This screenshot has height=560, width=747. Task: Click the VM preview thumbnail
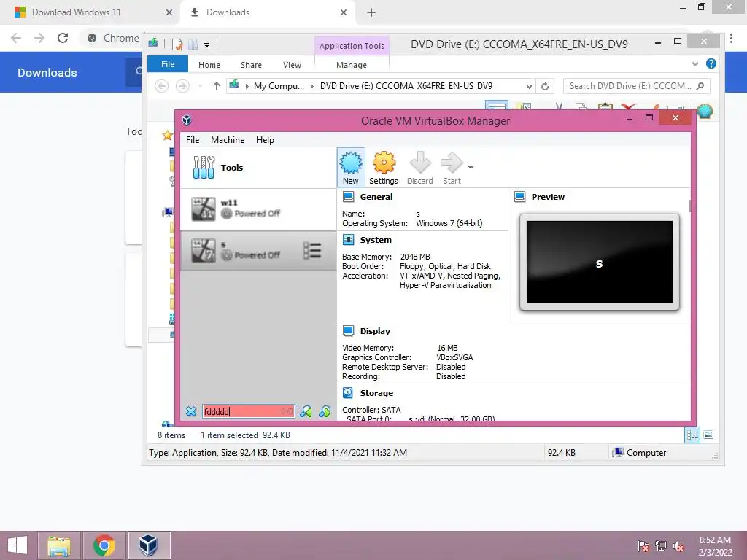[x=600, y=262]
